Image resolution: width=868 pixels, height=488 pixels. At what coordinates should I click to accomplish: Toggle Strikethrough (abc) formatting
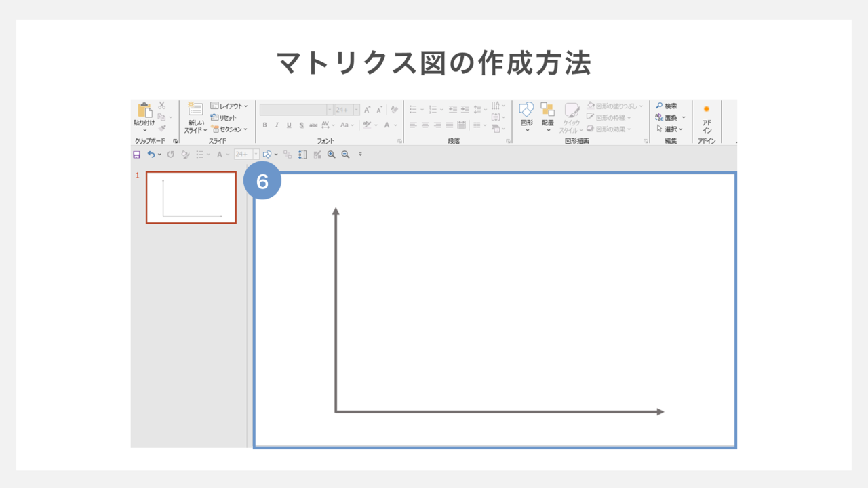point(313,125)
